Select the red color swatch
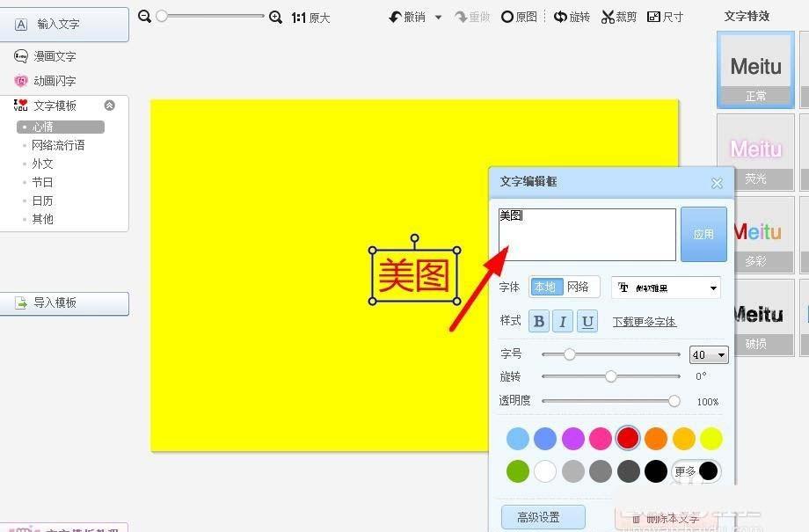 (628, 438)
